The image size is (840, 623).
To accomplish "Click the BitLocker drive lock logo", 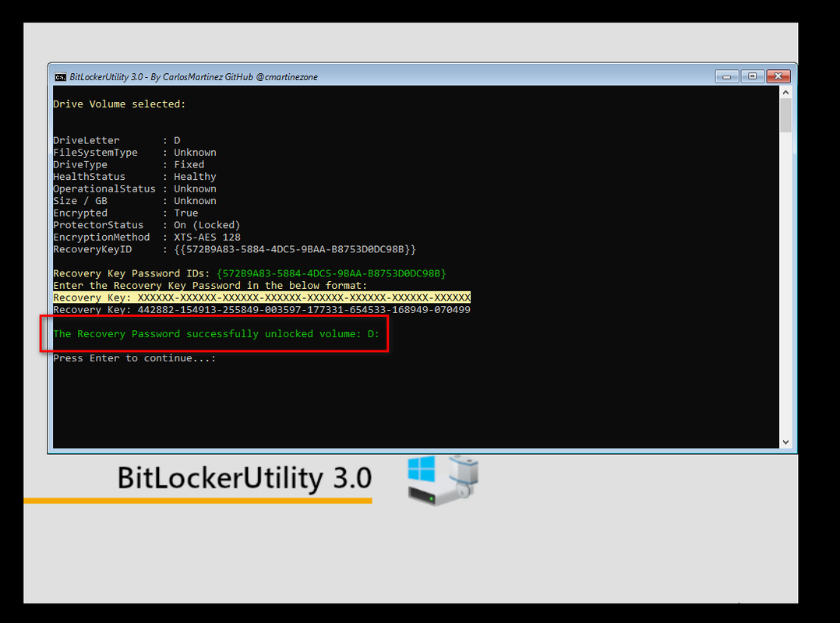I will tap(443, 480).
